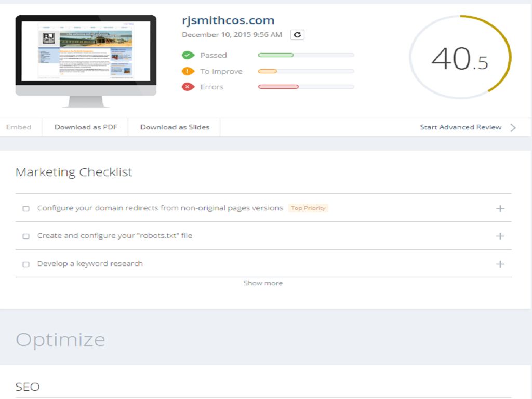Screen dimensions: 532x399
Task: Check the domain redirects checklist box
Action: (26, 208)
